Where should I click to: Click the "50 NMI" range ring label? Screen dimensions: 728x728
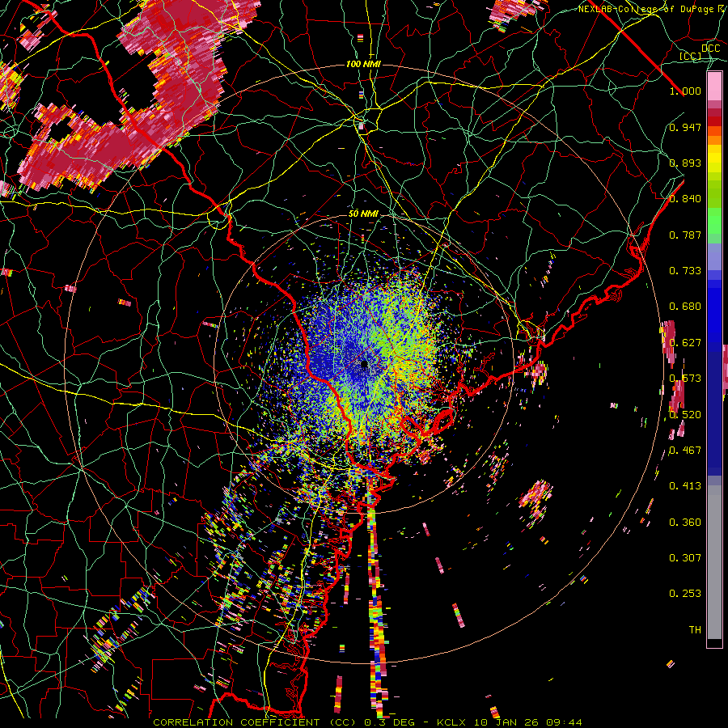(x=363, y=214)
